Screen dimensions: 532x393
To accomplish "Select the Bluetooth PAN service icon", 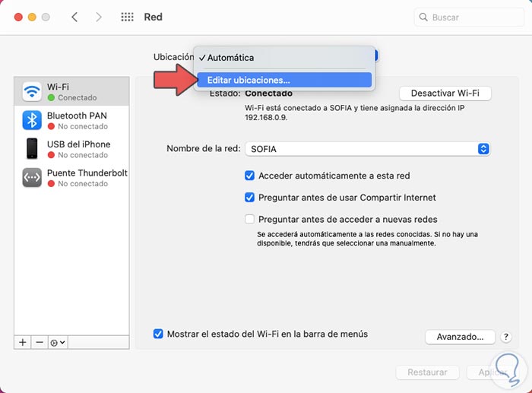I will tap(32, 120).
